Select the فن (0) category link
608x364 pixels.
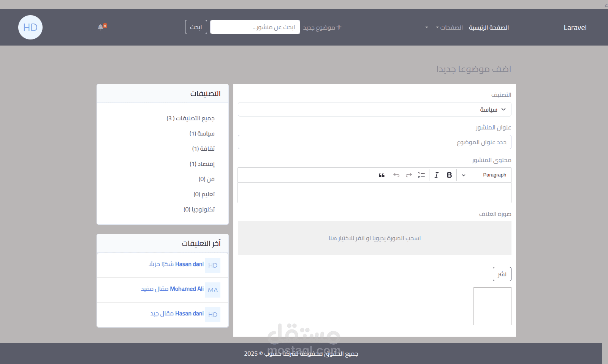pos(207,179)
